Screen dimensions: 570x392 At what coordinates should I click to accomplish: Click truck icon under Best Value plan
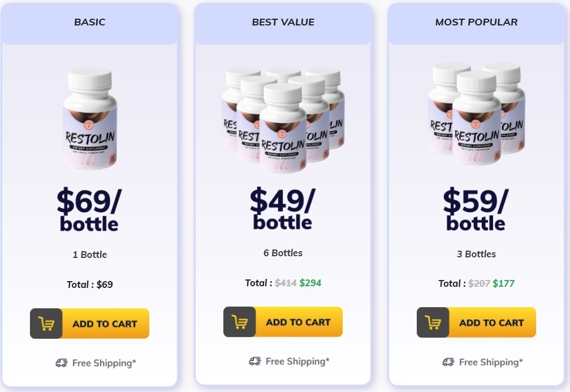pos(255,361)
